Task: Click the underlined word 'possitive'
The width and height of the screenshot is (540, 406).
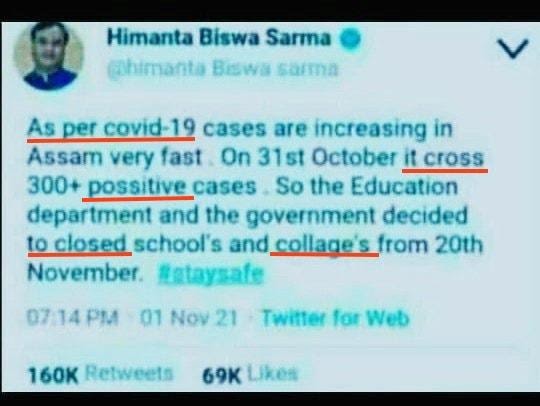Action: click(138, 187)
